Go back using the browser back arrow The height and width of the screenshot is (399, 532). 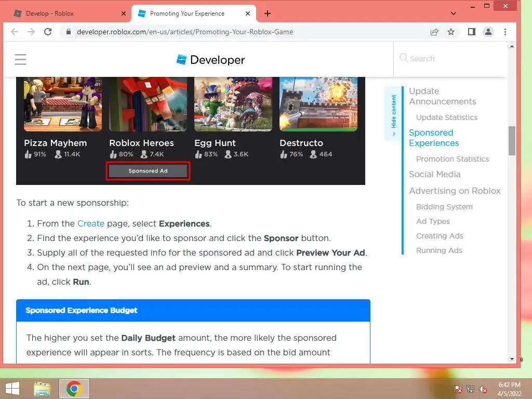tap(14, 32)
